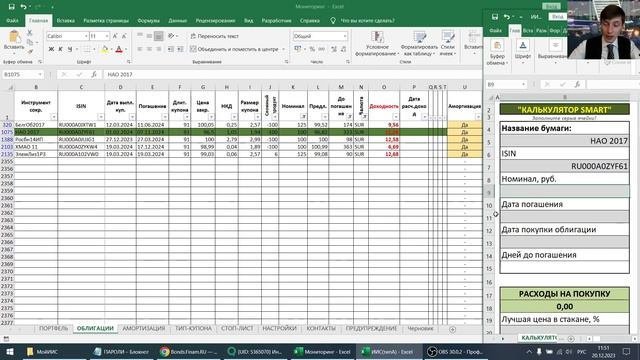Screen dimensions: 640x360
Task: Open Стили ячеек gallery
Action: point(447,44)
